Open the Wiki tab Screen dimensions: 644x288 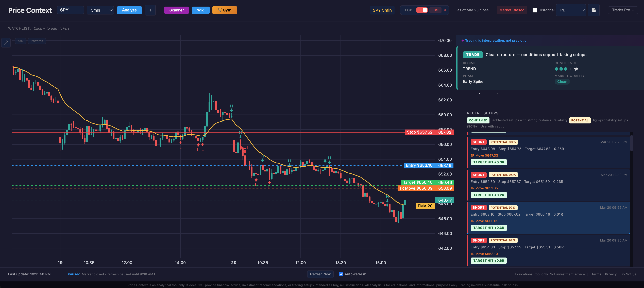(x=200, y=10)
